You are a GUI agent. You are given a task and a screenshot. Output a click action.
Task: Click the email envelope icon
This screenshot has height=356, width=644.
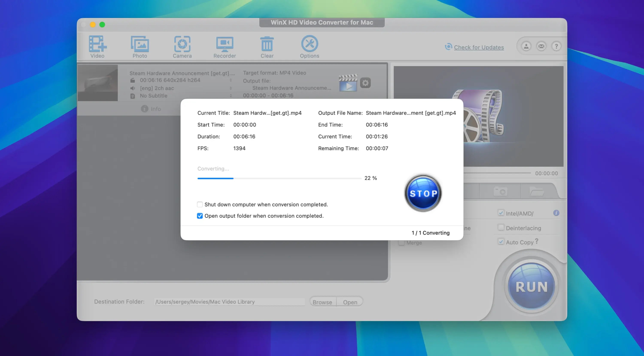click(541, 46)
